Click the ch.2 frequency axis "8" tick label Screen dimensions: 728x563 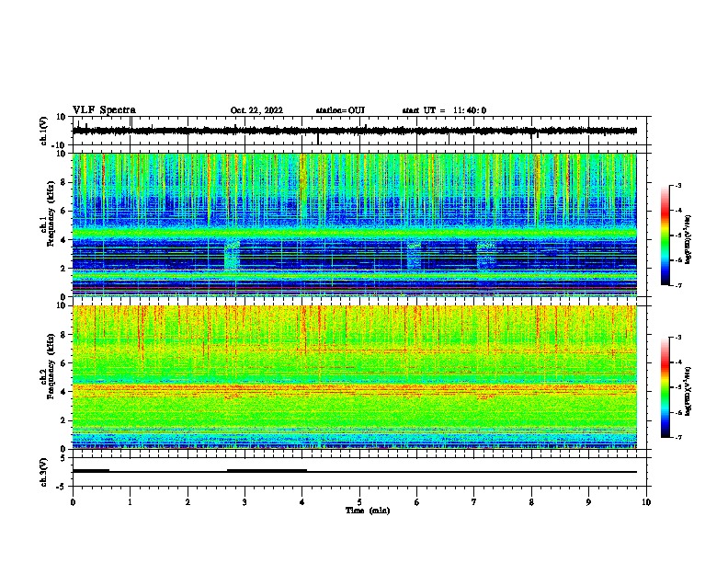coord(63,335)
